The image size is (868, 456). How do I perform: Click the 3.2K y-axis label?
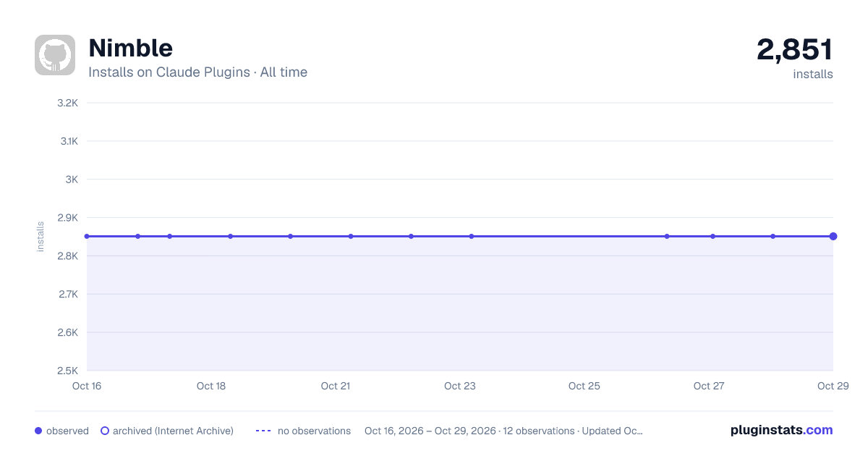pyautogui.click(x=67, y=103)
